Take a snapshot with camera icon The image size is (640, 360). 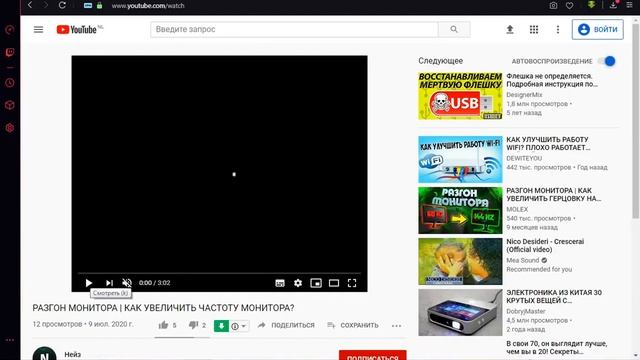tap(553, 6)
